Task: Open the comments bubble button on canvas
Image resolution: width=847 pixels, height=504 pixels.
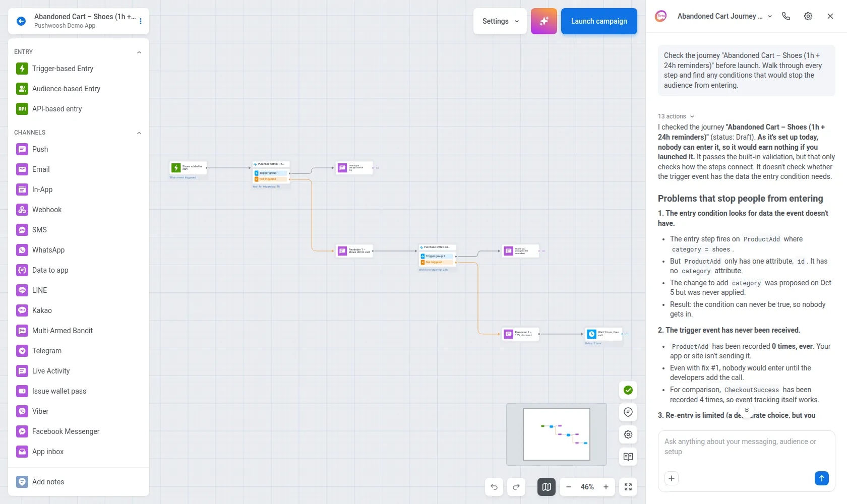Action: click(x=628, y=412)
